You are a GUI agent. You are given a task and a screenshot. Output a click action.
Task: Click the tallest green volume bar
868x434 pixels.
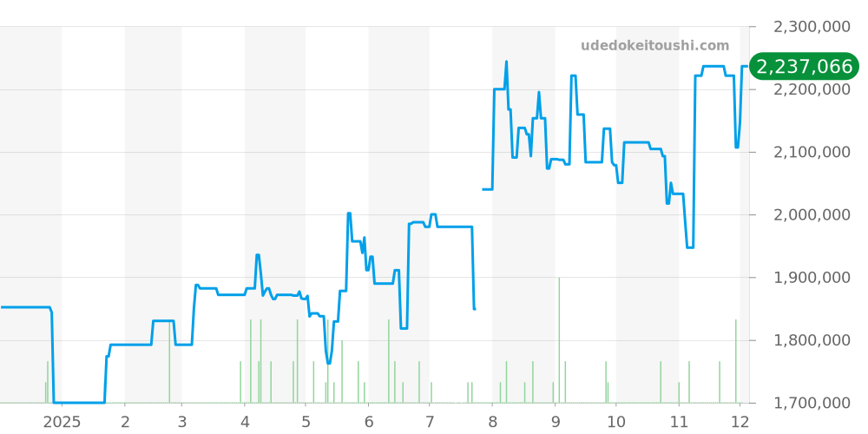pyautogui.click(x=559, y=339)
